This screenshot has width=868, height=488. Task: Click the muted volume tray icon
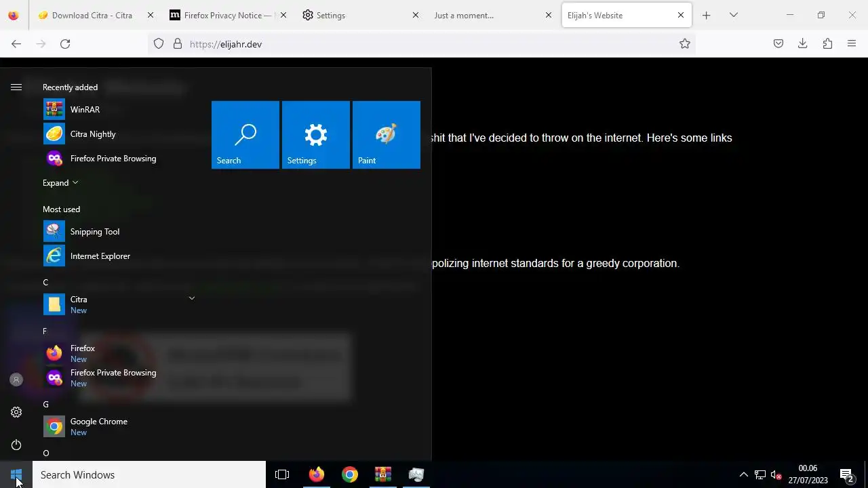[776, 474]
